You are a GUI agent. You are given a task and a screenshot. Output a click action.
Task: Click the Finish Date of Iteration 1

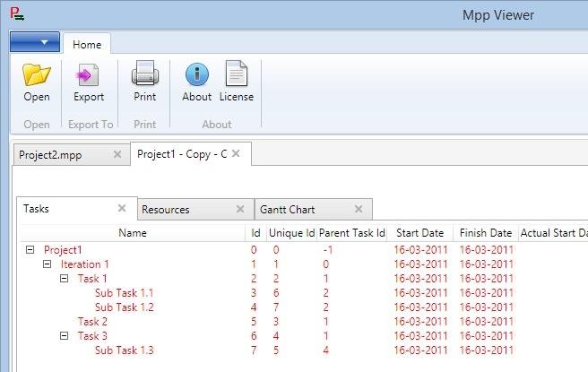[487, 264]
